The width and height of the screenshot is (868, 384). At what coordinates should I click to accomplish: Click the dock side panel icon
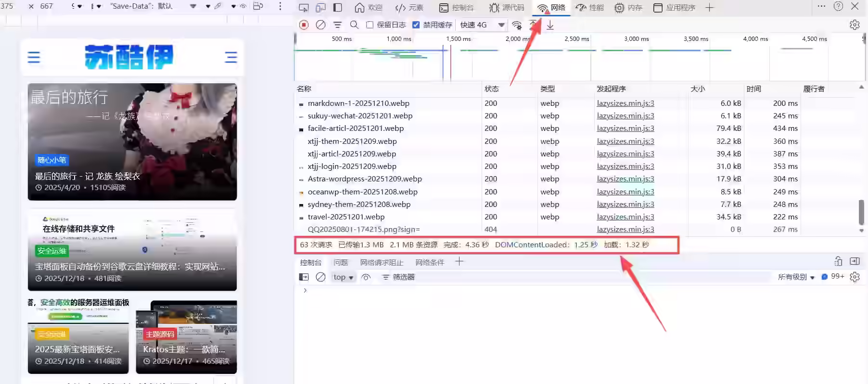point(337,8)
